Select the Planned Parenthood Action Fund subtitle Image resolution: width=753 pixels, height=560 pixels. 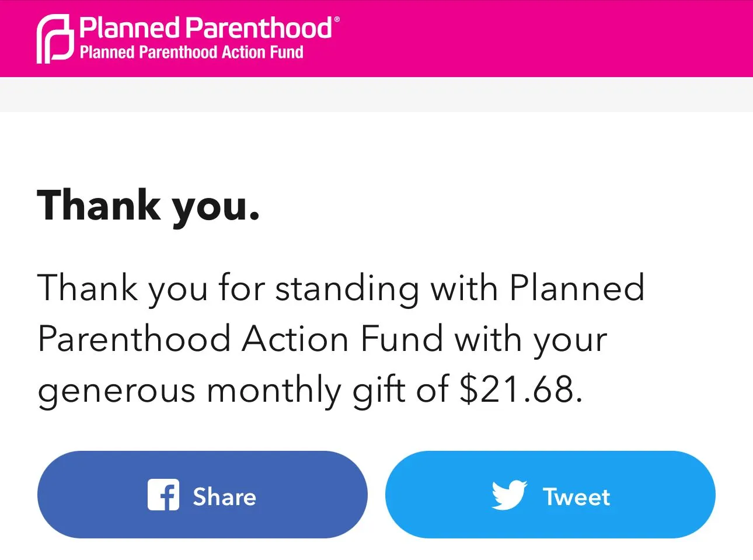[191, 53]
